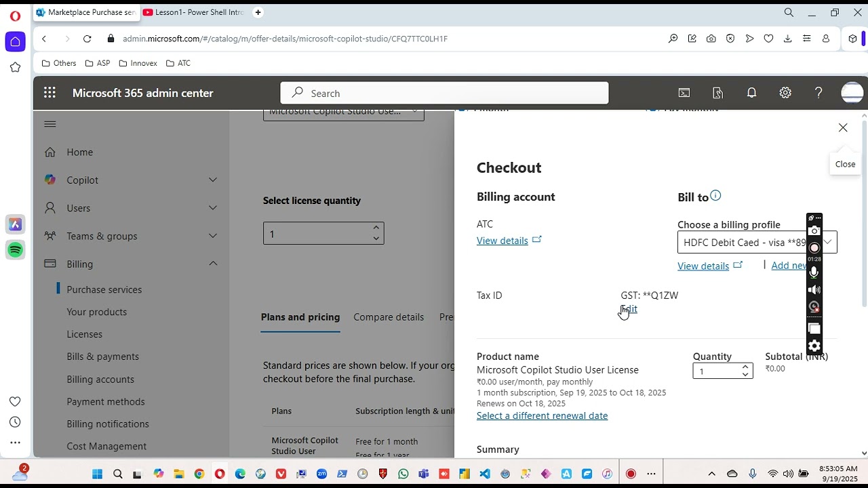Viewport: 868px width, 488px height.
Task: Open the Compare details tab
Action: pos(389,317)
